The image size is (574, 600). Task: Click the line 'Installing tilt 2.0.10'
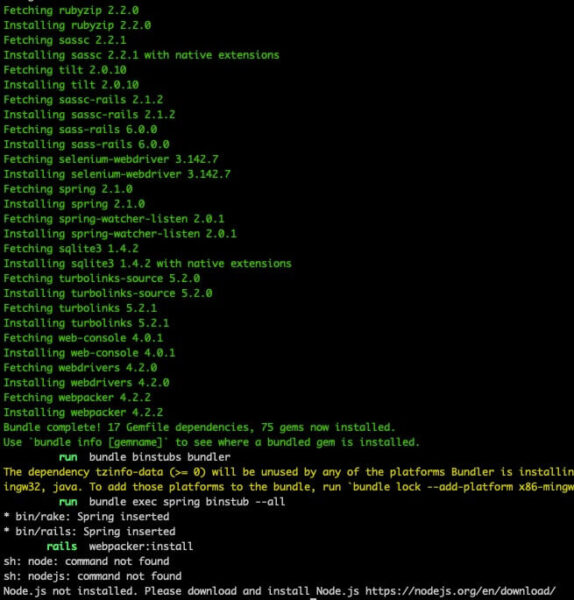pos(71,85)
